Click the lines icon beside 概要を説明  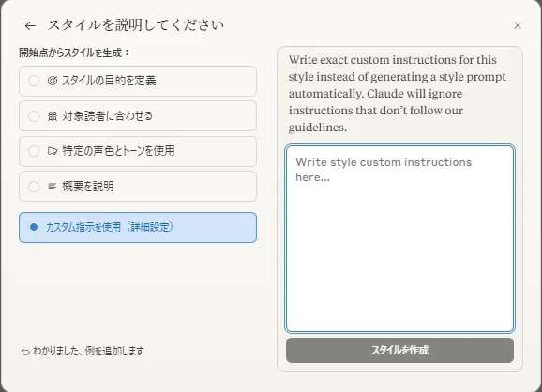click(x=53, y=187)
